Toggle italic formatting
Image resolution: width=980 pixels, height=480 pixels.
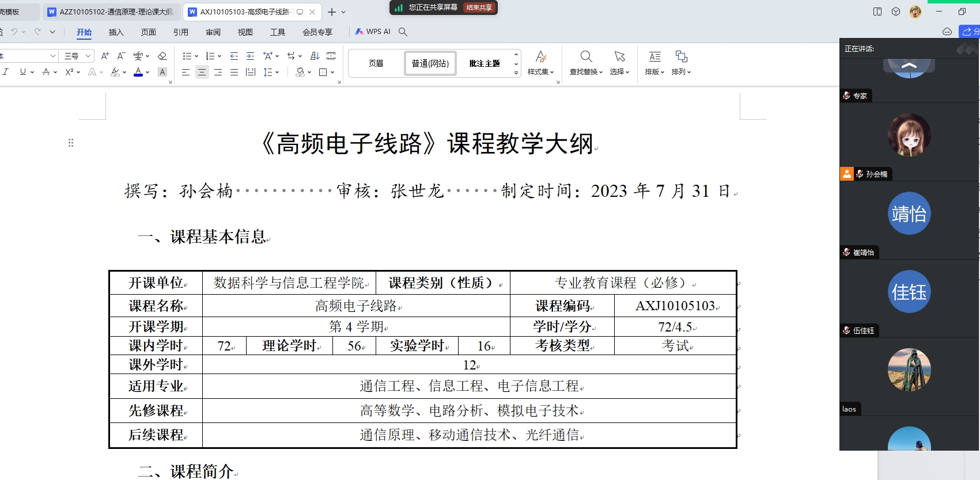5,72
